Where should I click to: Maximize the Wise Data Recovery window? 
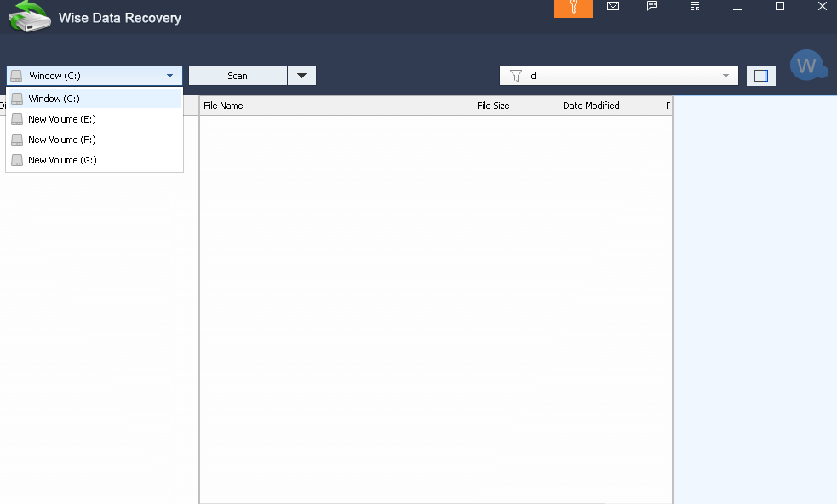pyautogui.click(x=780, y=7)
